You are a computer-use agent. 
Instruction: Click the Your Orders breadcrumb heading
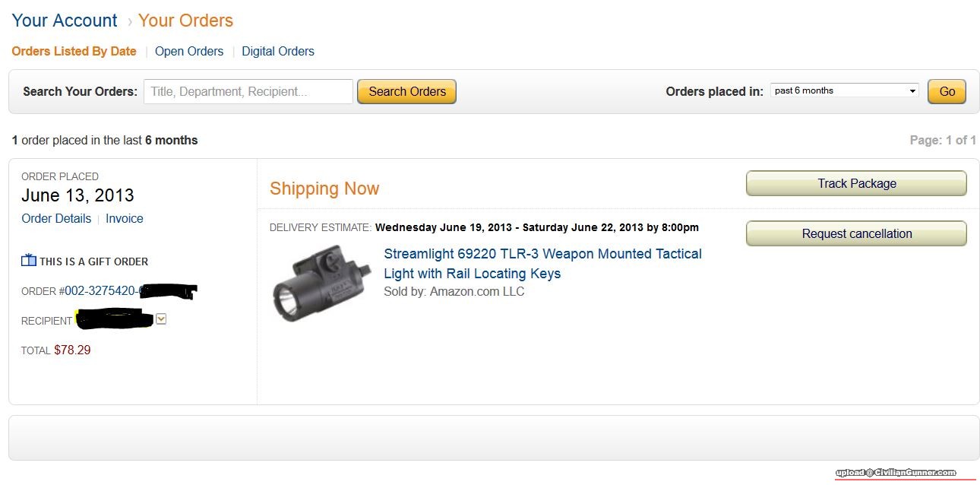point(185,21)
